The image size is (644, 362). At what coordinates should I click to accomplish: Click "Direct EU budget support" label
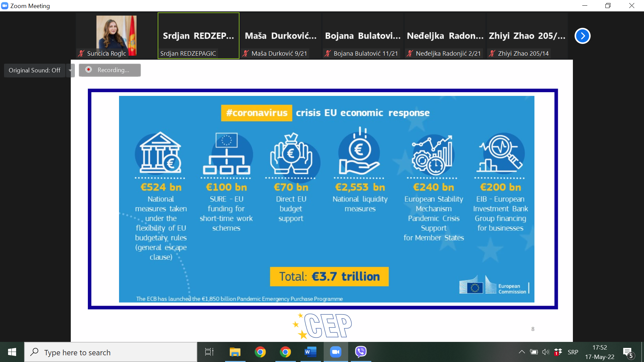(291, 208)
